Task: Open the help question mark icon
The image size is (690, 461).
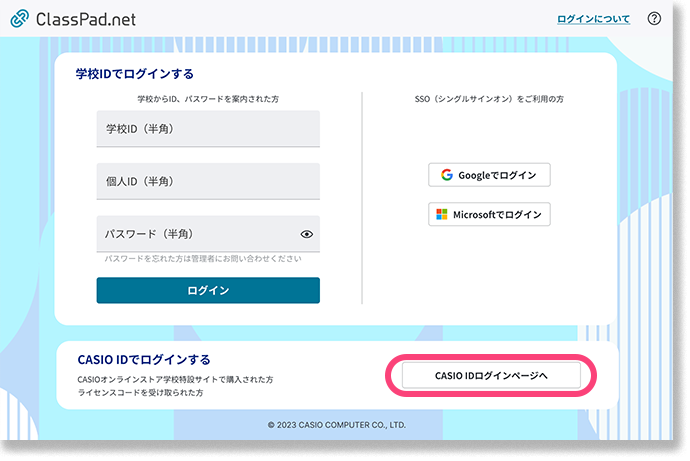Action: (x=654, y=18)
